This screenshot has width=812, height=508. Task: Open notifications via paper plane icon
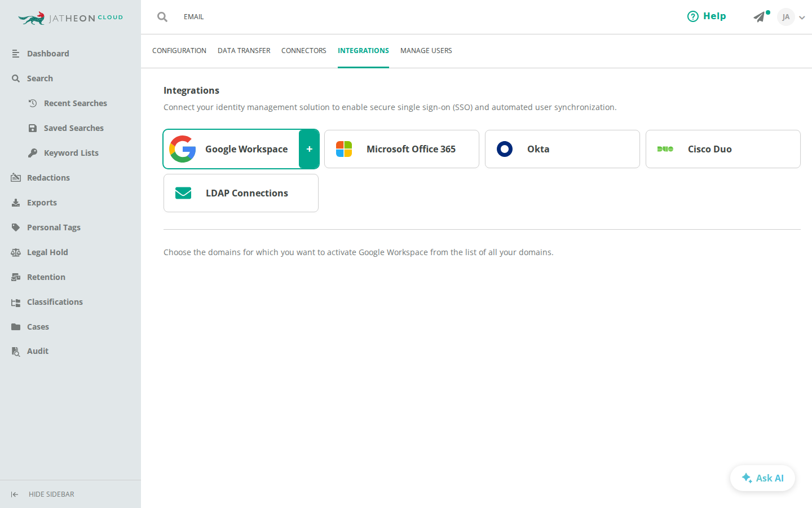tap(760, 17)
